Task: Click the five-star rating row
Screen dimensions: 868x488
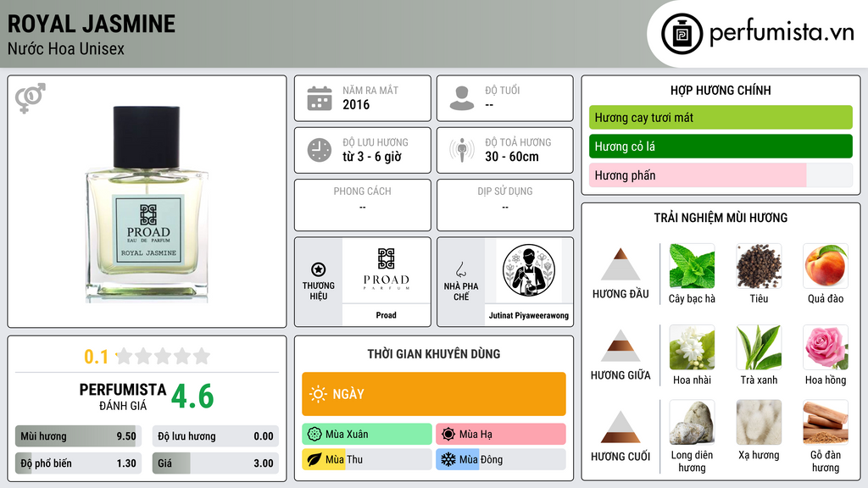Action: [164, 356]
